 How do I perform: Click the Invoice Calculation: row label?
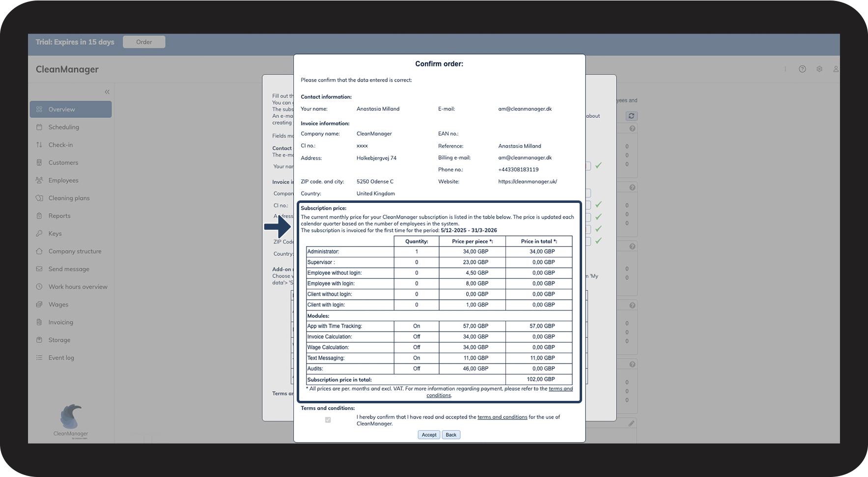click(x=329, y=337)
